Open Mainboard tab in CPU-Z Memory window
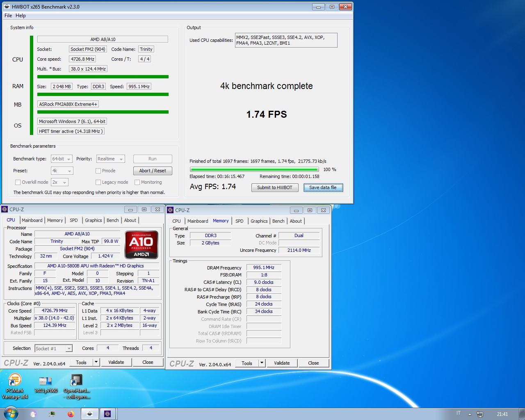Viewport: 525px width, 420px height. [x=198, y=221]
